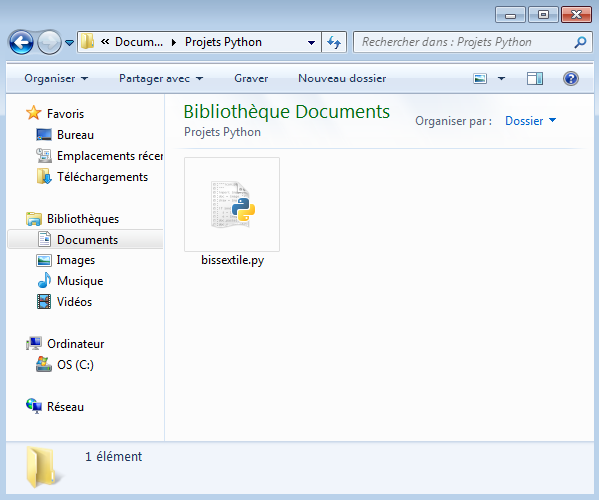Click the folder icon in address bar
This screenshot has height=500, width=599.
tap(87, 42)
